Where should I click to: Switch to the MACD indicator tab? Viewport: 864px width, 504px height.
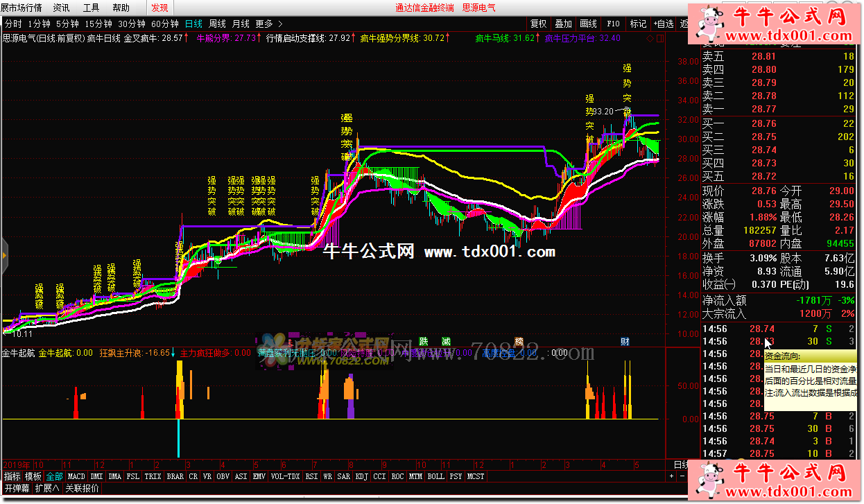(76, 477)
